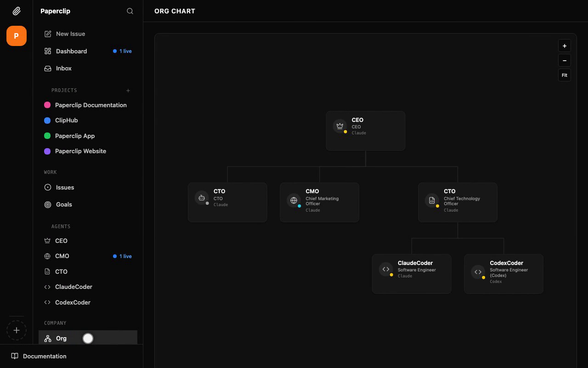Click the code icon on ClaudeCoder card

pyautogui.click(x=386, y=269)
